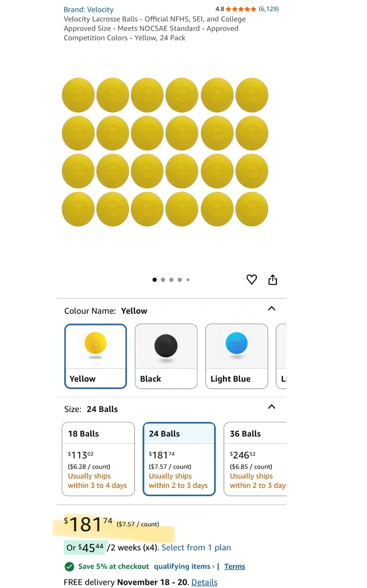Open the Terms link
The height and width of the screenshot is (588, 367).
tap(234, 567)
